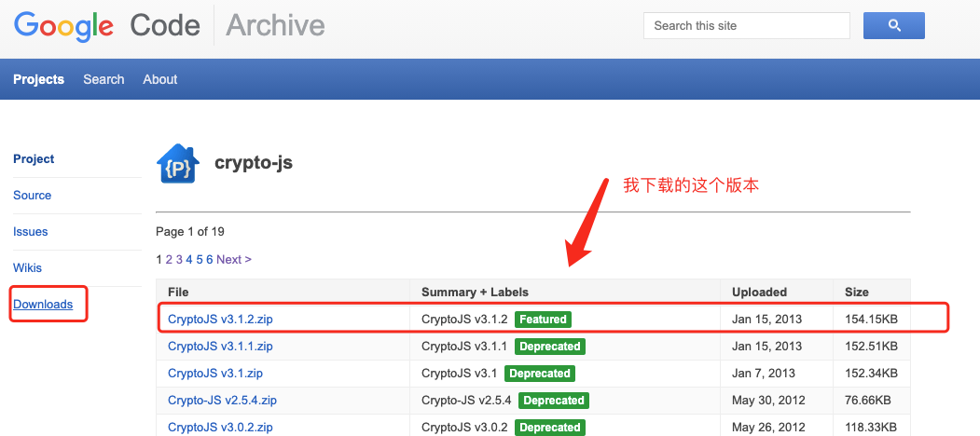Click the May 30, 2012 date cell
Image resolution: width=980 pixels, height=436 pixels.
[768, 401]
